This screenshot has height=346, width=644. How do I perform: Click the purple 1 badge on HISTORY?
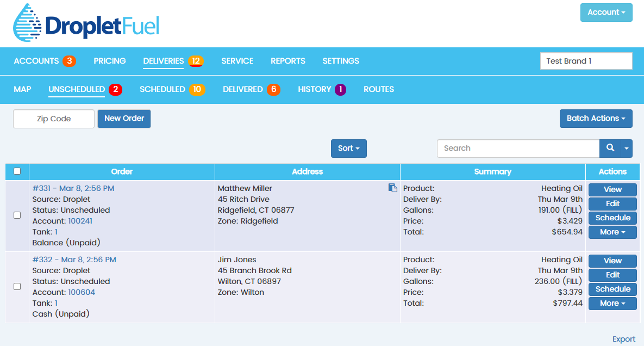pos(341,89)
